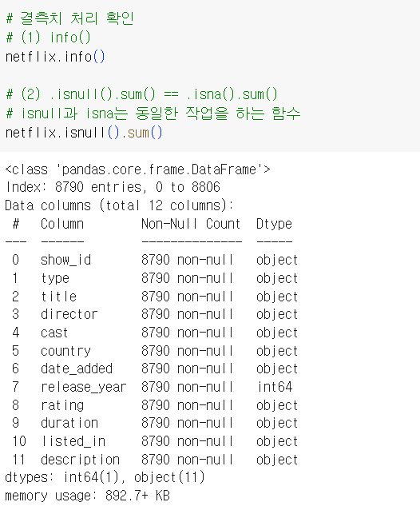Click the 'release_year' column name

tap(84, 387)
